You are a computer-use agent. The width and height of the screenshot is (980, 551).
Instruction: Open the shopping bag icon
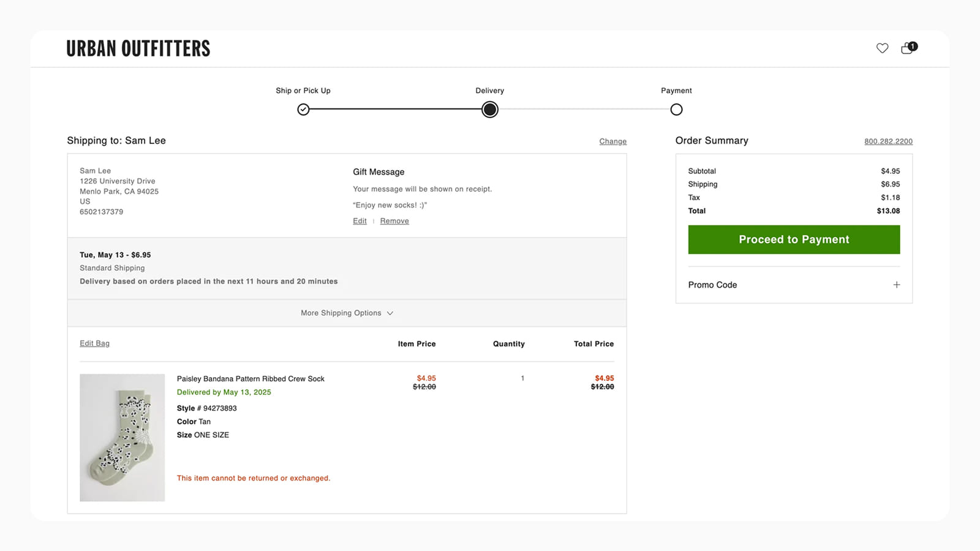[908, 48]
